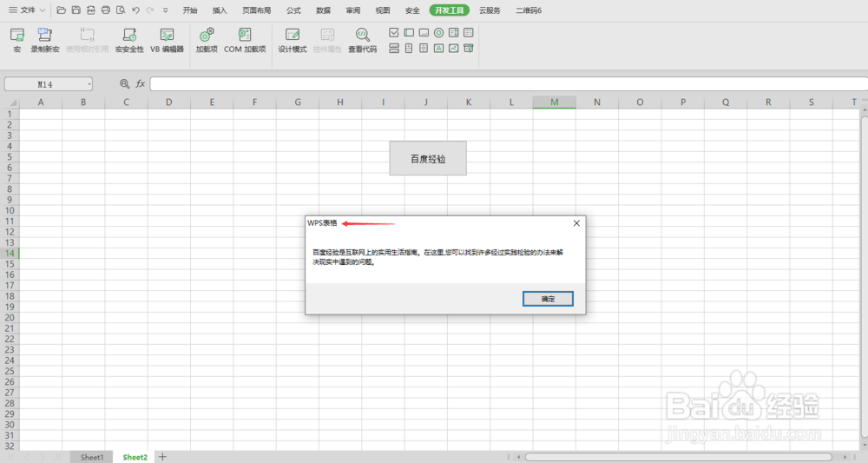
Task: Click the select-all corner triangle
Action: tap(11, 103)
